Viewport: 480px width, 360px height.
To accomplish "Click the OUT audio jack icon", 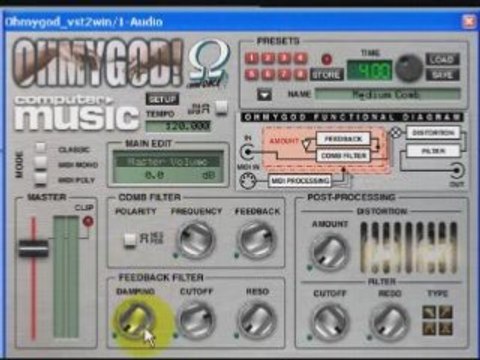I will (x=456, y=171).
